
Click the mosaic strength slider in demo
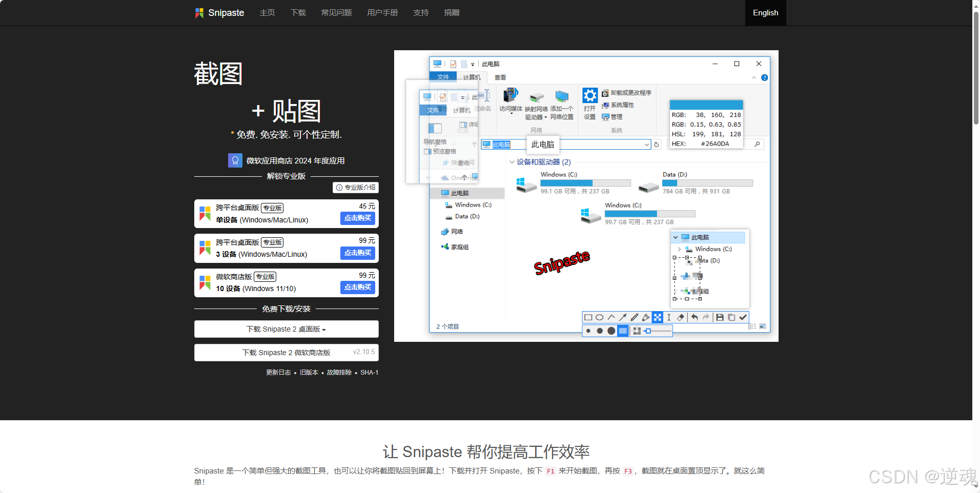(x=658, y=331)
